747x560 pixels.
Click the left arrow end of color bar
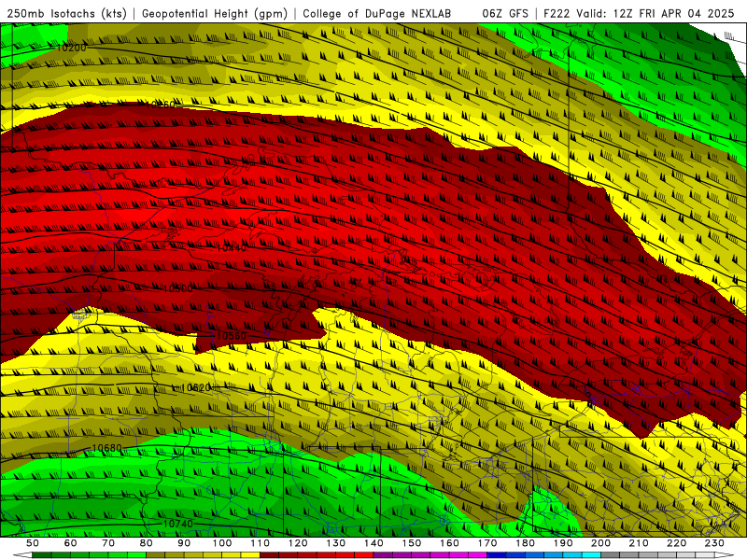pyautogui.click(x=22, y=555)
